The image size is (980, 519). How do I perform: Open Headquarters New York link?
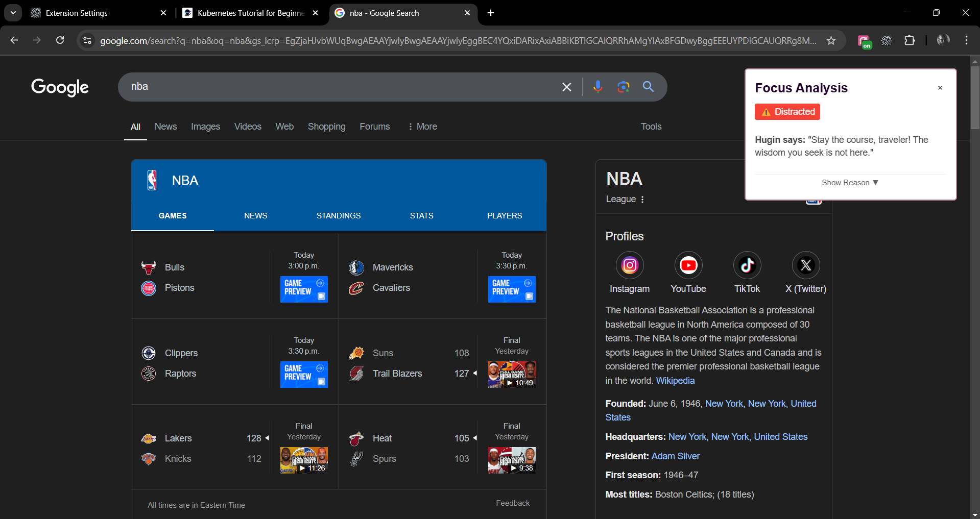point(738,437)
